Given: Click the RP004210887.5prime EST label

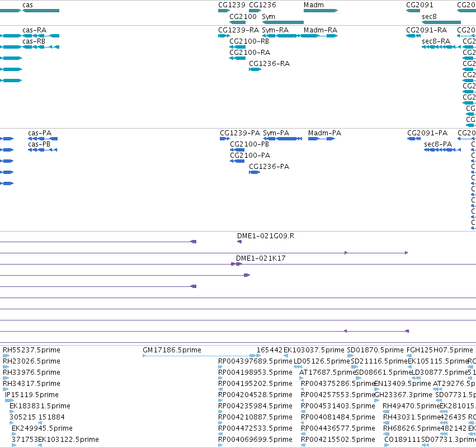Looking at the screenshot, I should pos(255,418).
